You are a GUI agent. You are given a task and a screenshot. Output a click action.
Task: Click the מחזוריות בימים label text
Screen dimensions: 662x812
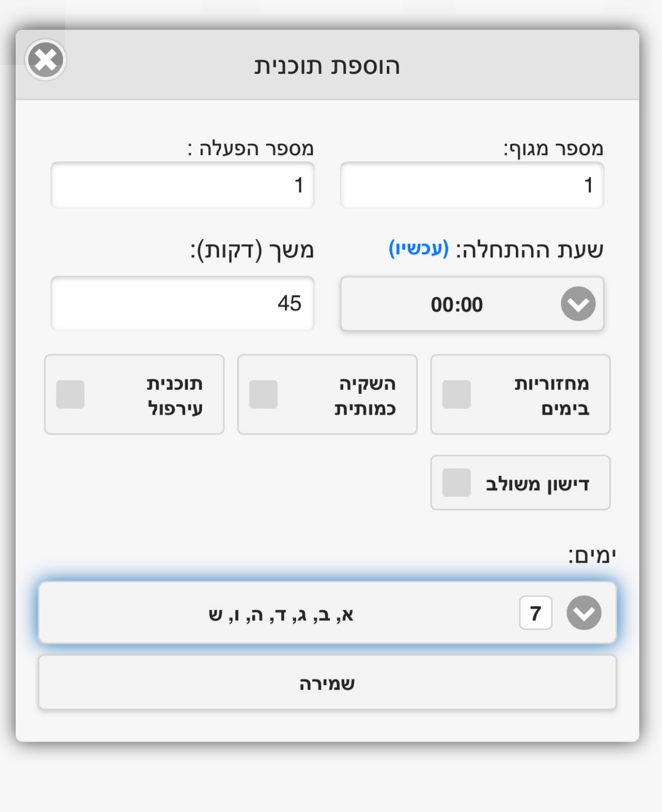pos(552,395)
